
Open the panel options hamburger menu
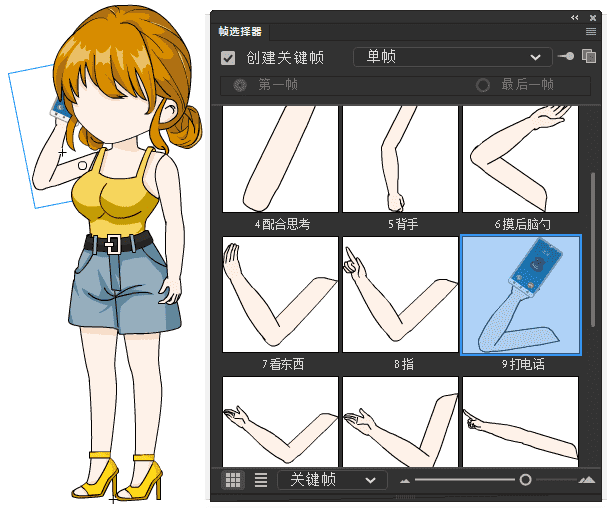pos(591,32)
